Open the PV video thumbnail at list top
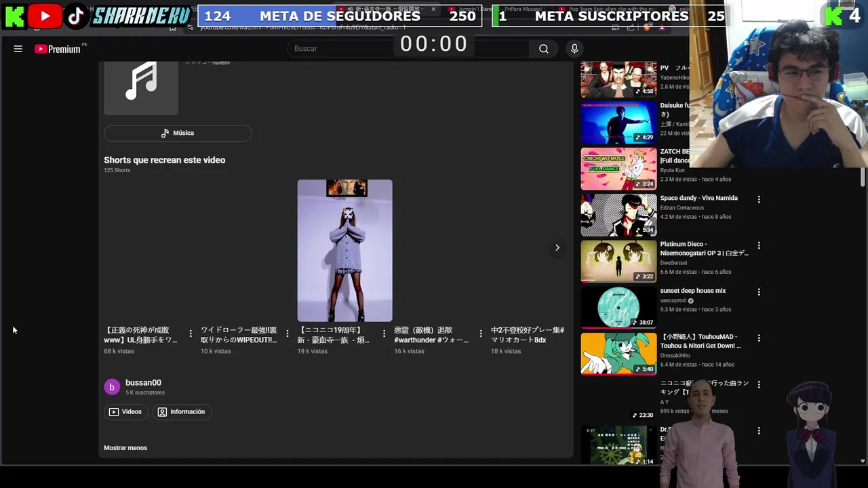This screenshot has width=868, height=488. click(618, 79)
